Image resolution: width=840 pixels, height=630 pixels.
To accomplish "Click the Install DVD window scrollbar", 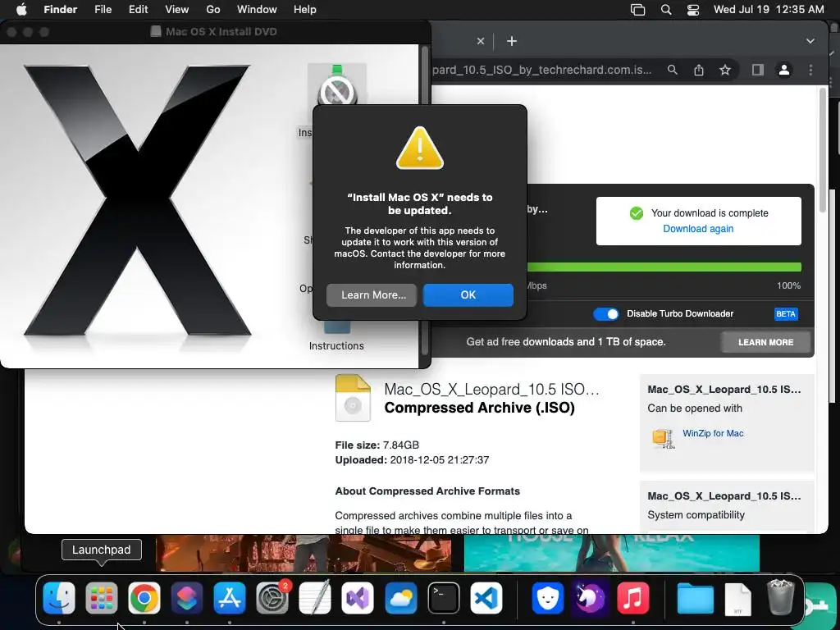I will pos(425,201).
